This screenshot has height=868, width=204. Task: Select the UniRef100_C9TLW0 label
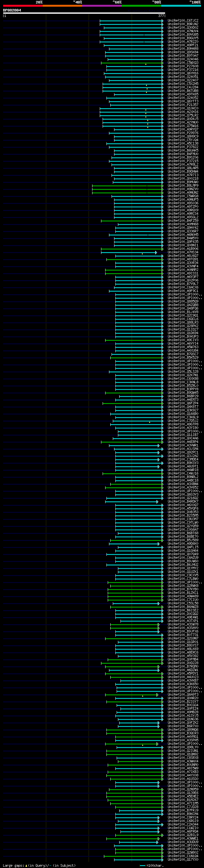tap(183, 523)
